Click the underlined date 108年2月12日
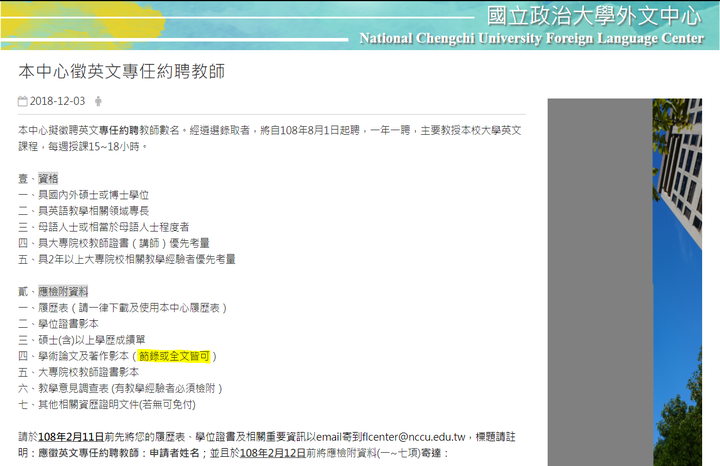 273,453
